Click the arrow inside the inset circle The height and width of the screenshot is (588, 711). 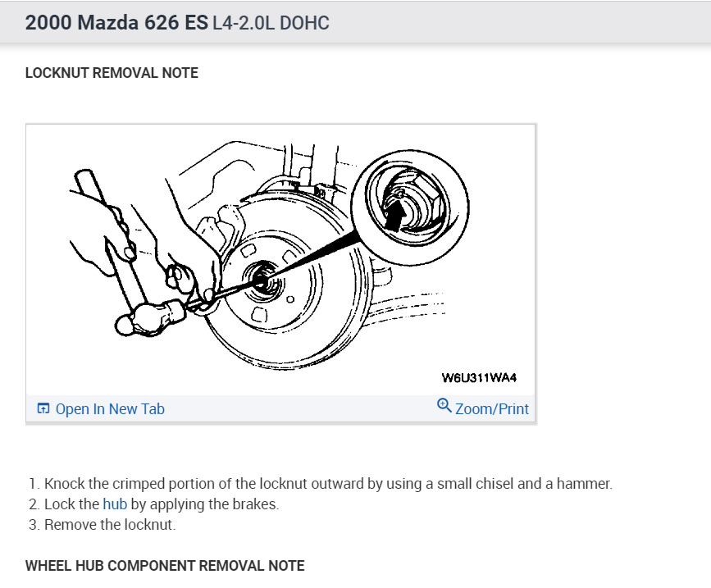[397, 212]
